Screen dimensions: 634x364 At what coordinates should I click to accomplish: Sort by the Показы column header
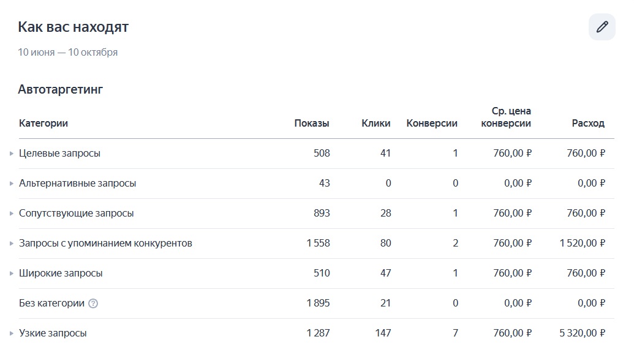pyautogui.click(x=312, y=124)
